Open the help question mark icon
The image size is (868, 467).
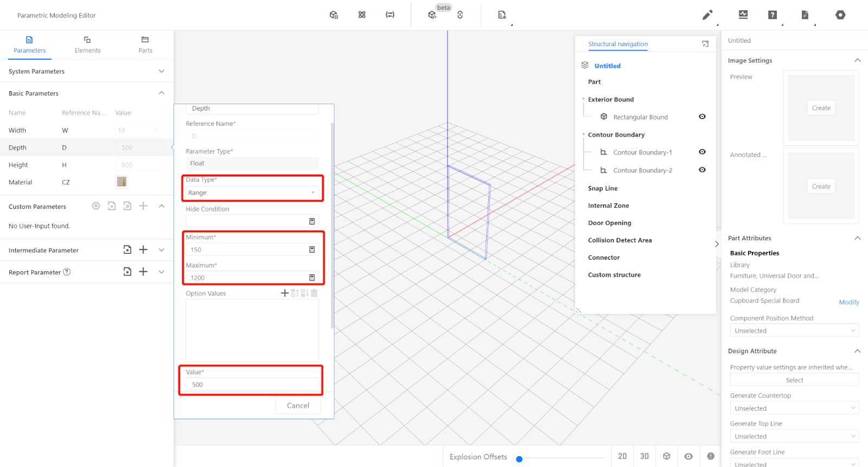(773, 15)
